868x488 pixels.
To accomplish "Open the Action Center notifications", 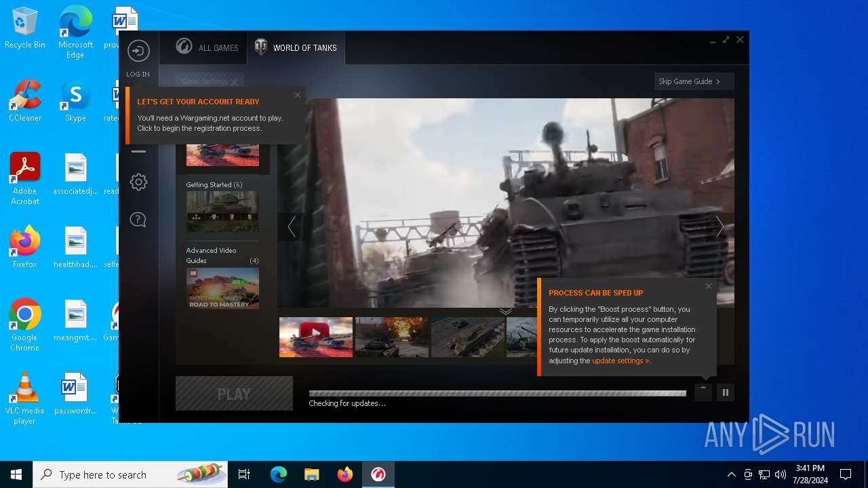I will coord(846,474).
